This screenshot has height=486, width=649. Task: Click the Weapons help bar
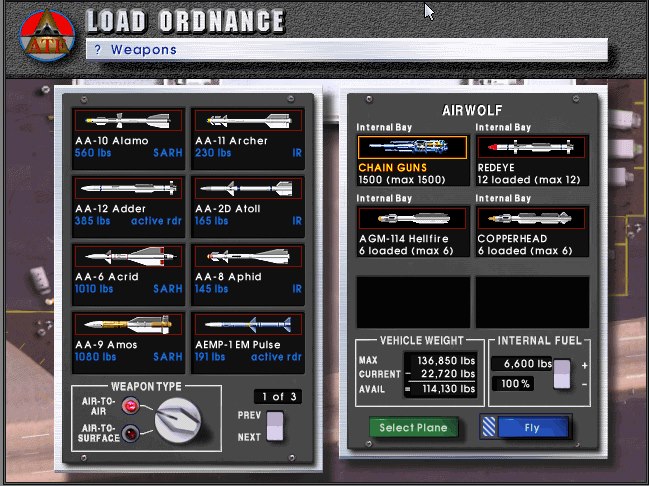pos(346,50)
